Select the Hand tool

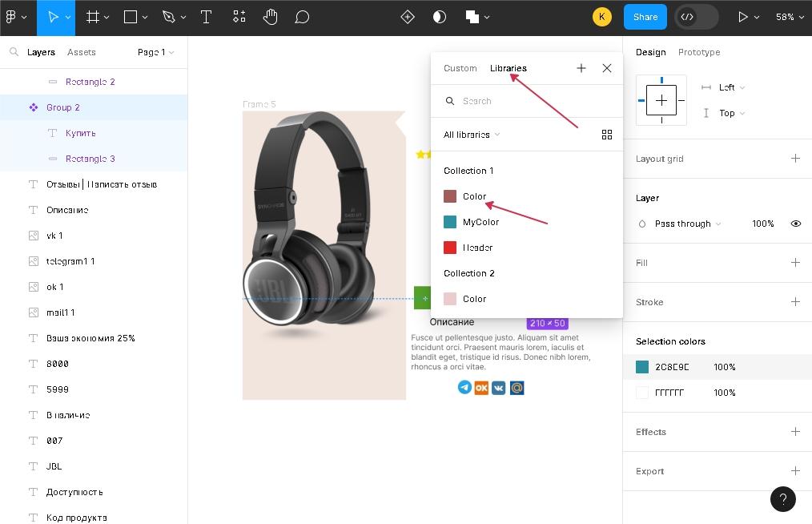click(x=270, y=17)
